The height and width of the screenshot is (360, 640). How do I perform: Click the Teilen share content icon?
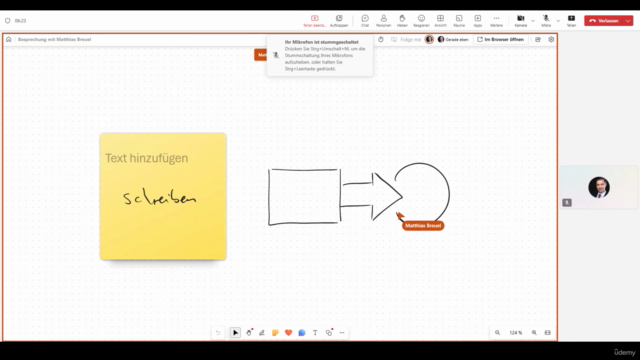pyautogui.click(x=571, y=21)
